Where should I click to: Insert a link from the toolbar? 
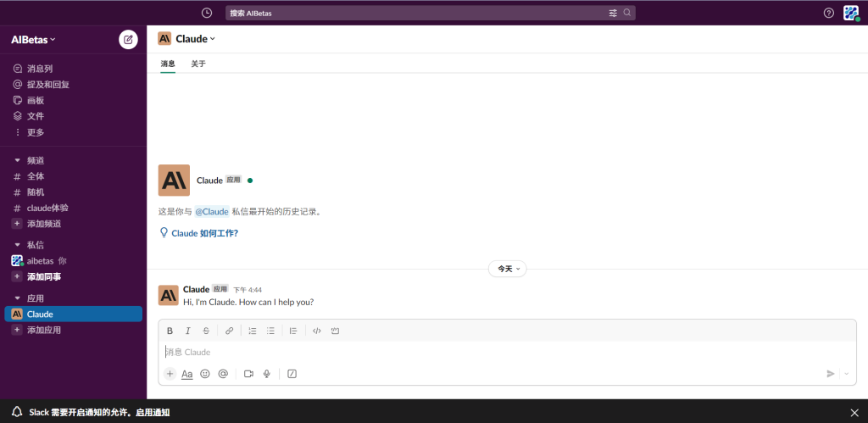coord(229,331)
